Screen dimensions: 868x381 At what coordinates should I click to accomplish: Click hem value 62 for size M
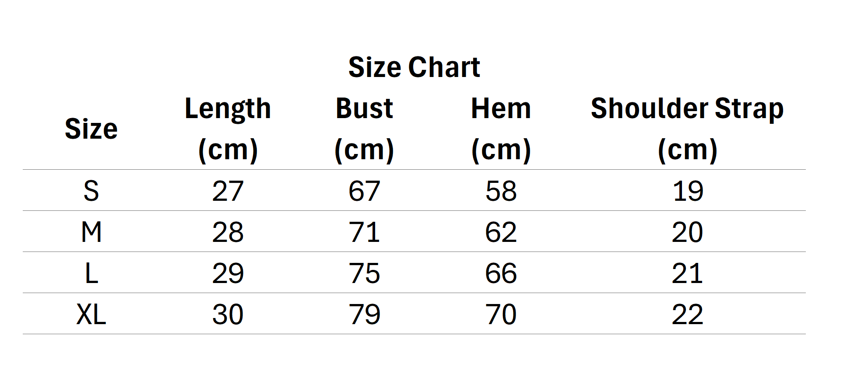coord(501,232)
